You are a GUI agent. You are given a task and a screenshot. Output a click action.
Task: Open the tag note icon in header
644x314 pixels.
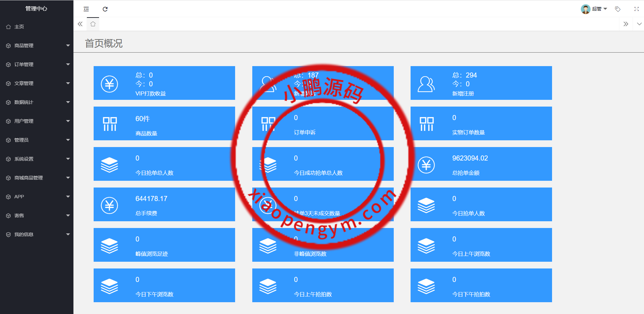617,9
